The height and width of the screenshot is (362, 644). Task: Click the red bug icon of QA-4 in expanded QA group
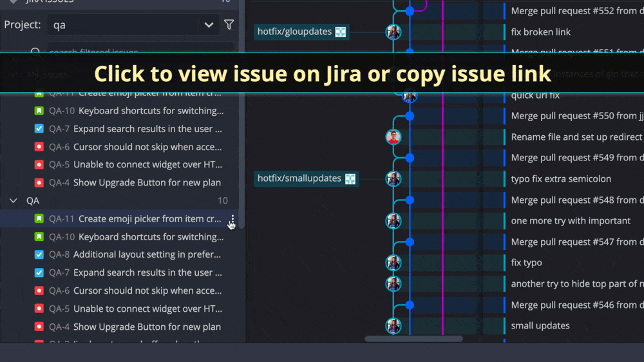point(39,327)
